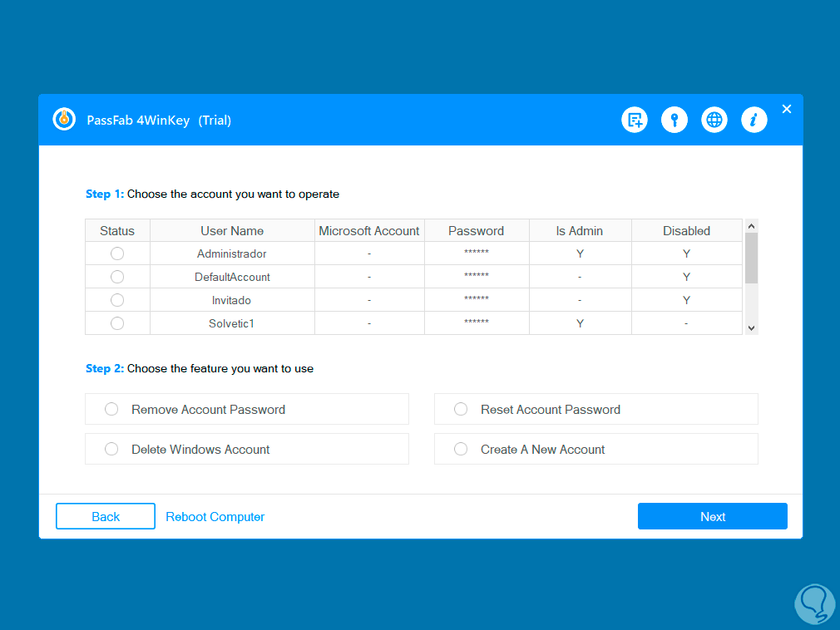This screenshot has height=630, width=840.
Task: Choose the Reset Account Password option
Action: pos(596,410)
